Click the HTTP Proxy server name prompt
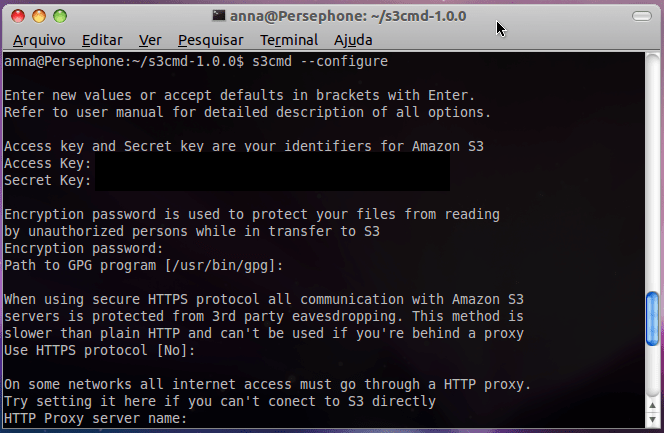 pos(96,419)
